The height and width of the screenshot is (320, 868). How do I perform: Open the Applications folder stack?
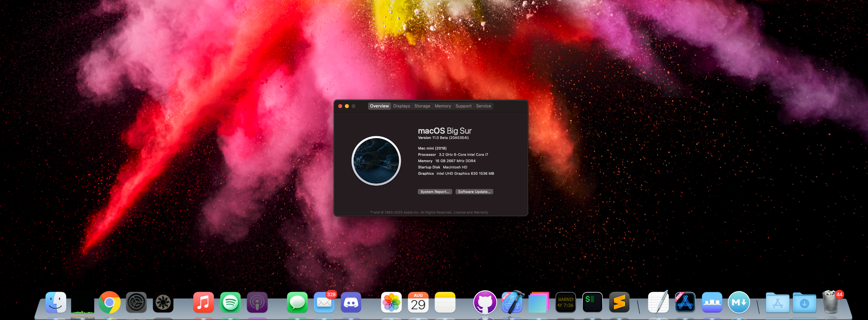pyautogui.click(x=778, y=302)
